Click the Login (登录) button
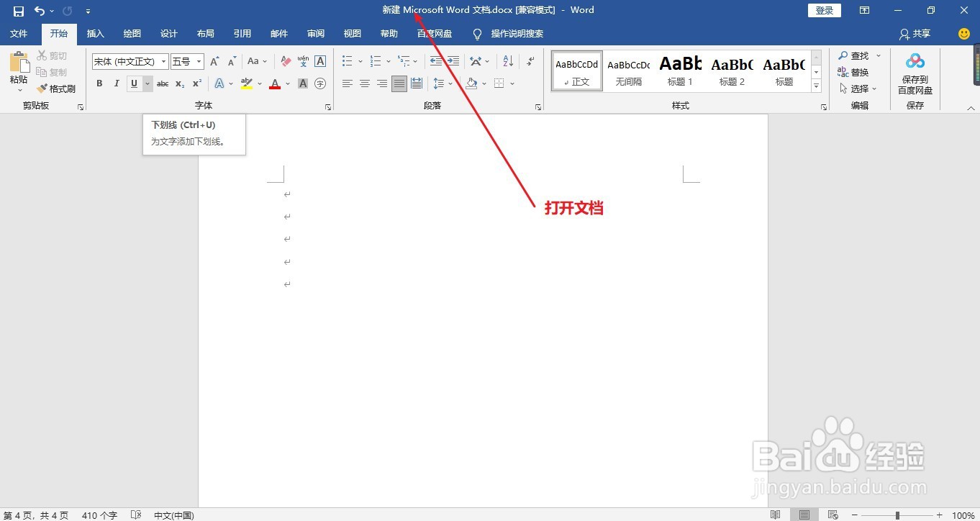The width and height of the screenshot is (980, 521). pos(825,10)
